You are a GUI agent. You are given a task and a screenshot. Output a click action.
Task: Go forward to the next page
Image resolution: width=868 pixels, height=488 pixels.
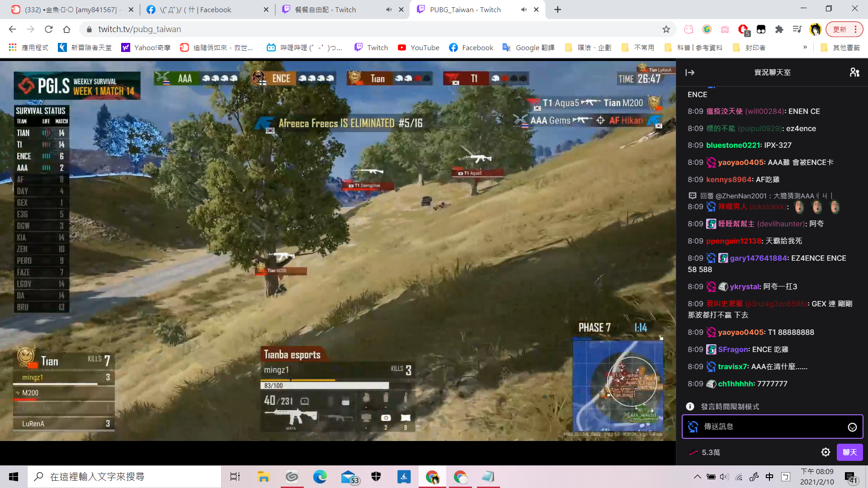click(30, 29)
